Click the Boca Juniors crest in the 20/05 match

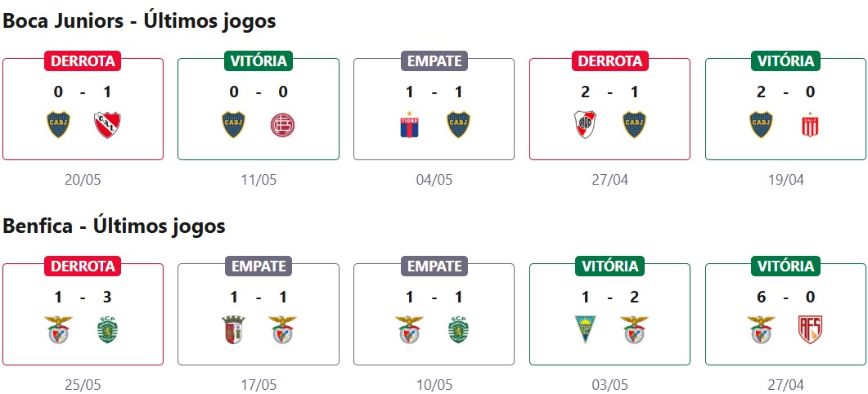pos(58,125)
